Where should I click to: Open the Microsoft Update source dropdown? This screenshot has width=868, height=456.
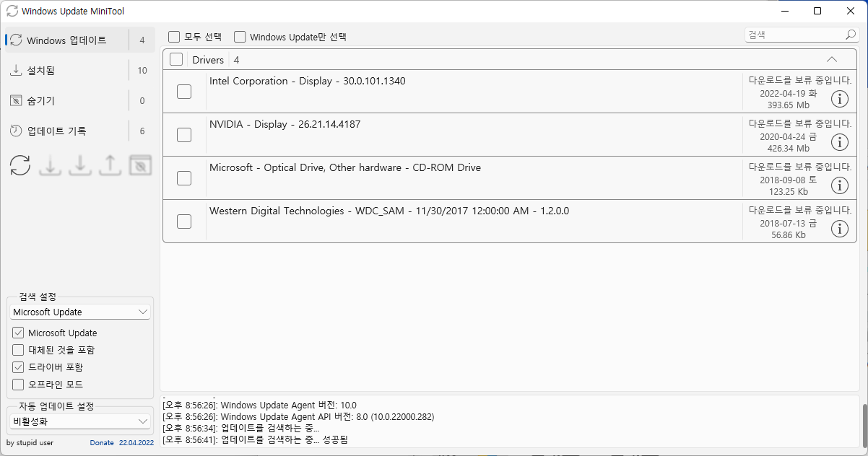(80, 312)
